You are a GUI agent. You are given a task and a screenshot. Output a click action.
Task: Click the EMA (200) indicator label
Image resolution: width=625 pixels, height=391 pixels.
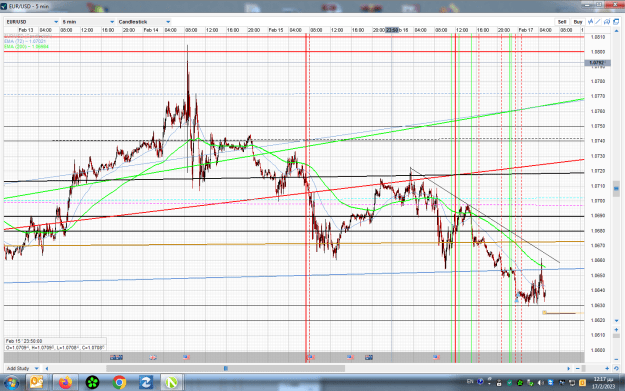tap(26, 47)
